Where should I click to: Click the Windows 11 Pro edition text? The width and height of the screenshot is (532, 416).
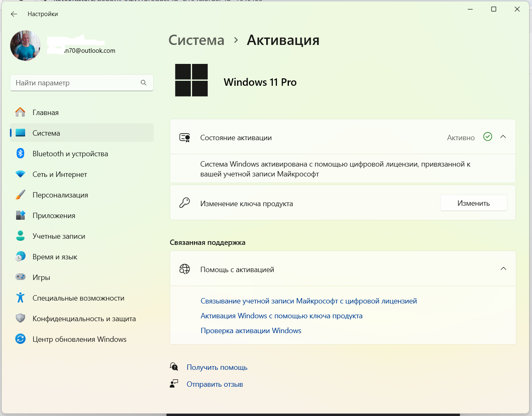point(260,82)
